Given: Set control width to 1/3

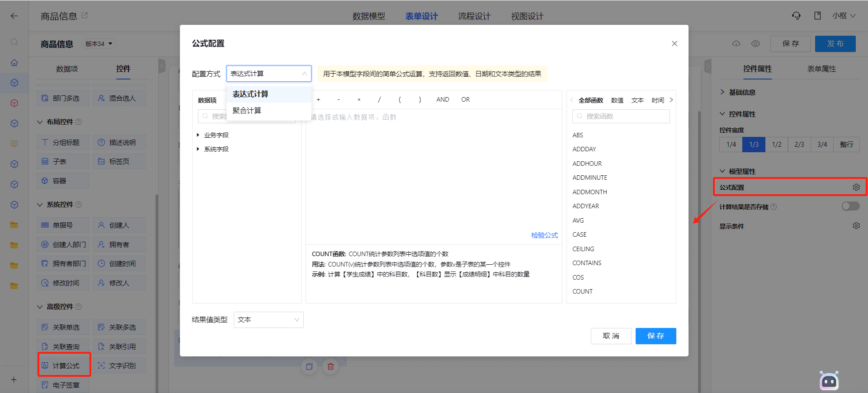Looking at the screenshot, I should (x=754, y=145).
